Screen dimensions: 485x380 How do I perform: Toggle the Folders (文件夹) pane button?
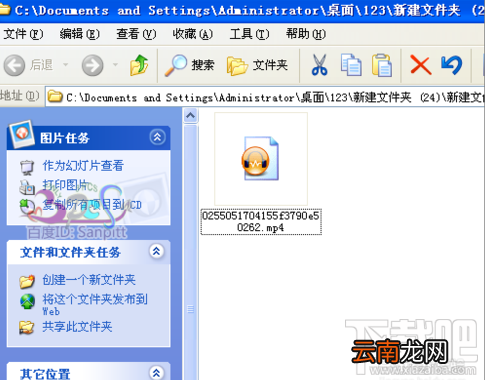[x=257, y=65]
